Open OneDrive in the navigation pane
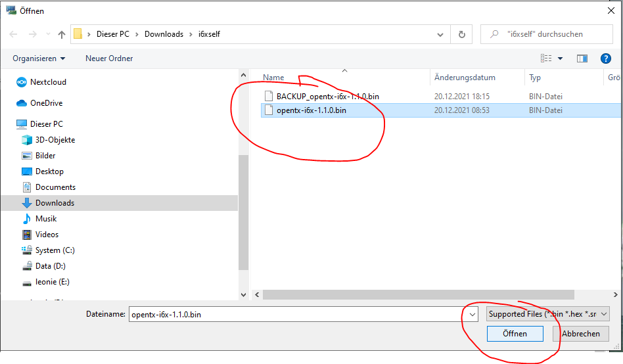Viewport: 623px width, 364px height. point(46,103)
